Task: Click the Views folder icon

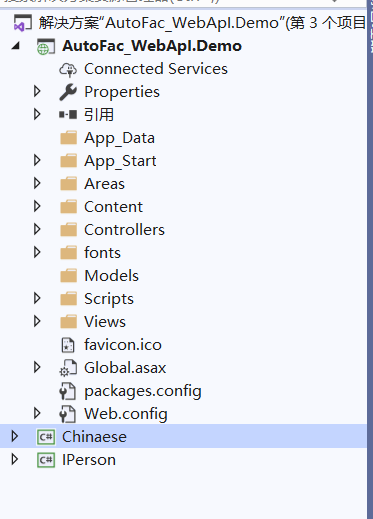Action: (x=69, y=322)
